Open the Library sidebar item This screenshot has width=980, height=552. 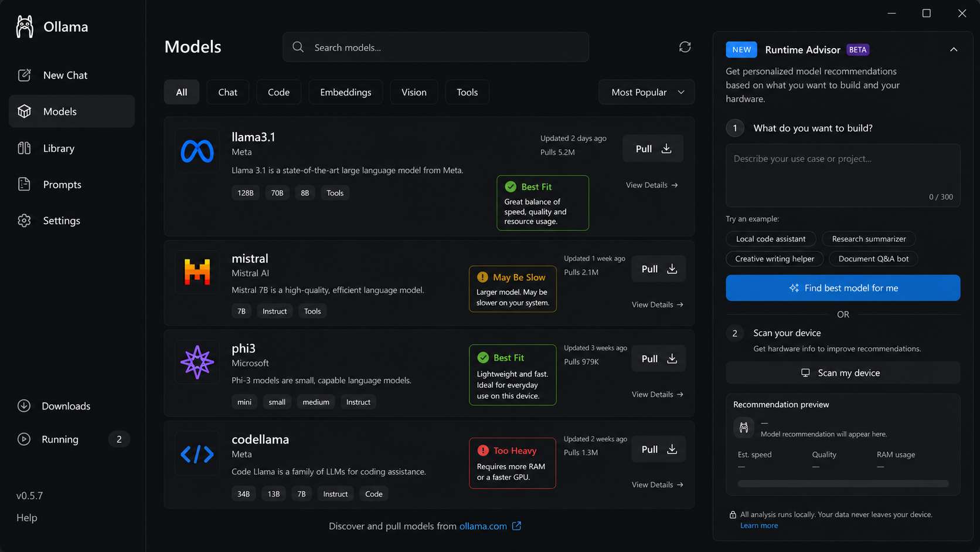click(72, 148)
